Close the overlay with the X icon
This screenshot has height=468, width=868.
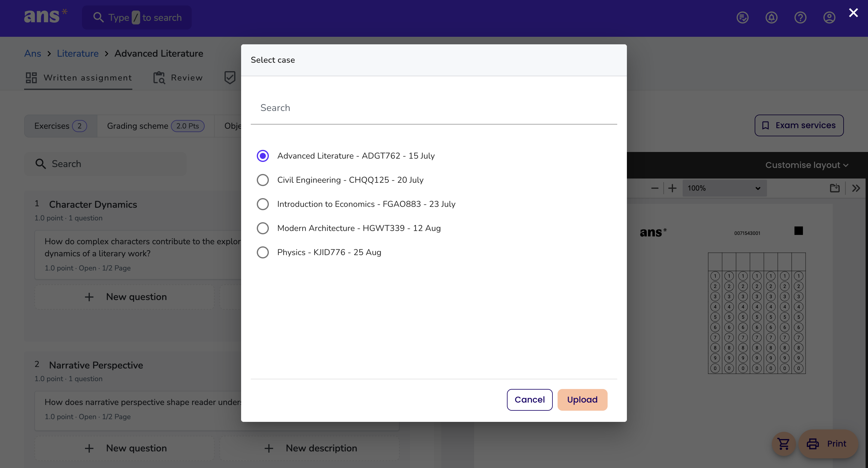point(853,13)
